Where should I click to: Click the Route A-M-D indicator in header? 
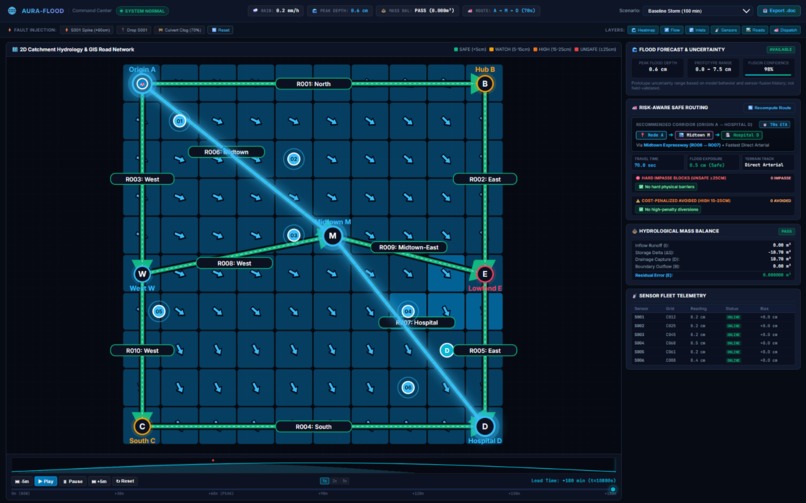(501, 11)
